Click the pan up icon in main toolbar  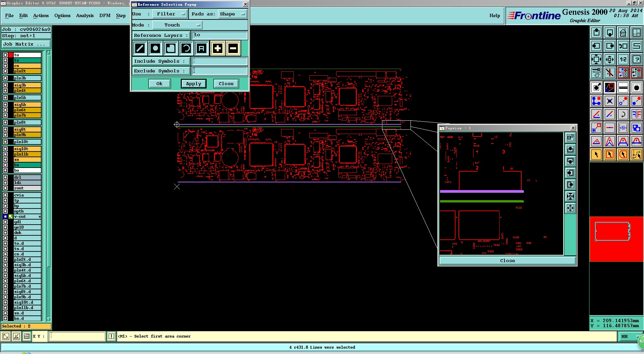tap(596, 33)
